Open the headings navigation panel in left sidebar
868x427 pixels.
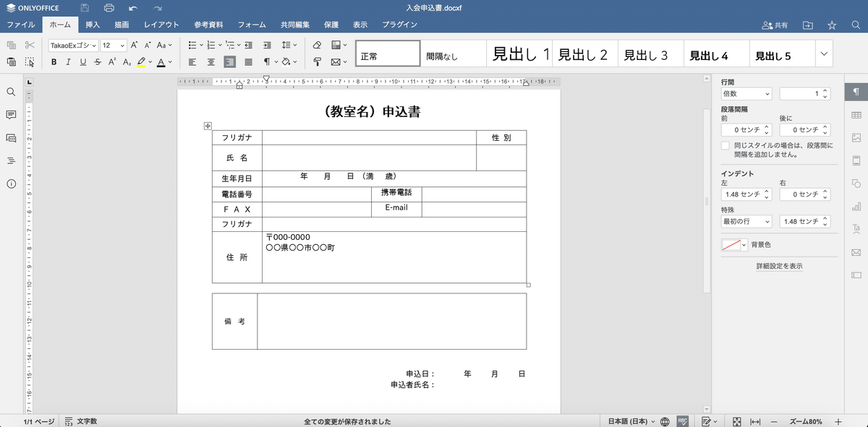(x=11, y=160)
